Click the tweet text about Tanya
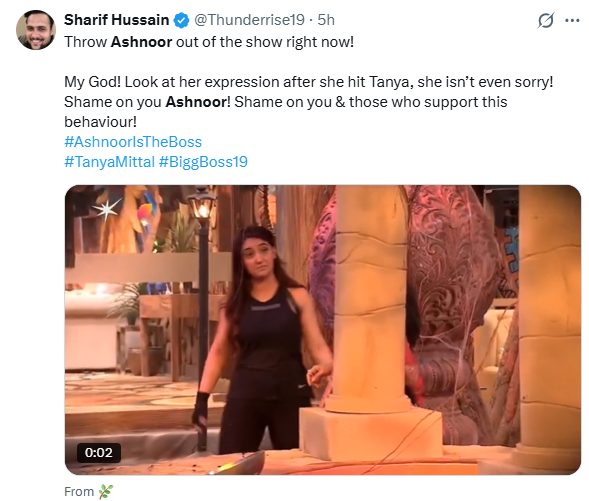Viewport: 589px width, 501px height. pos(308,82)
